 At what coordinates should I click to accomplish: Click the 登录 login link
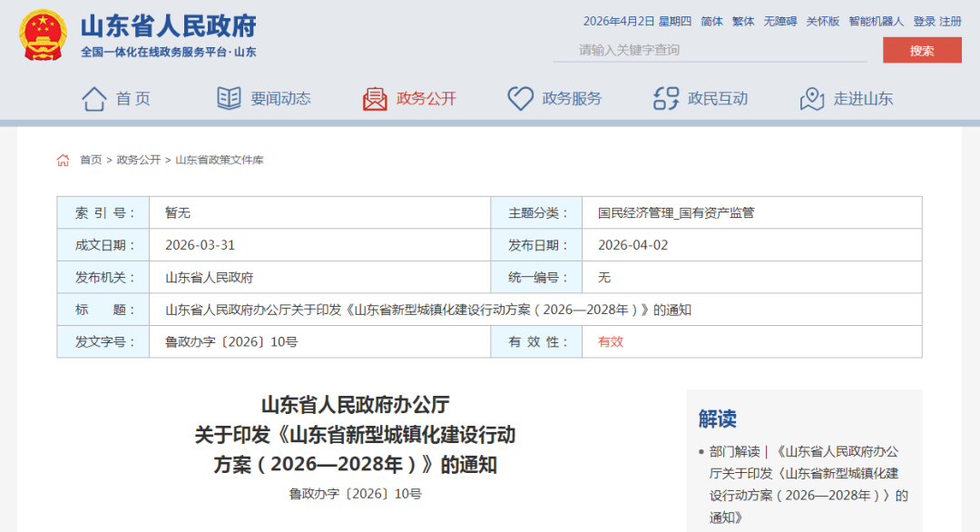[924, 21]
